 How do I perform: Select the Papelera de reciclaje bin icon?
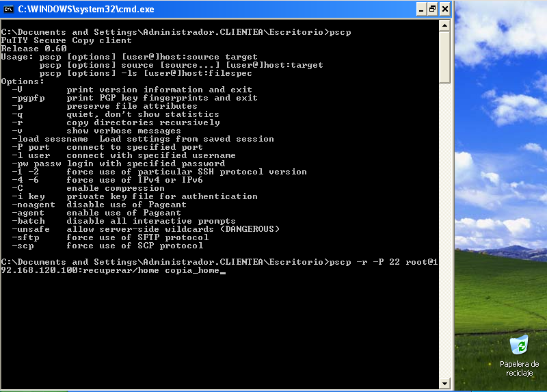click(x=519, y=345)
